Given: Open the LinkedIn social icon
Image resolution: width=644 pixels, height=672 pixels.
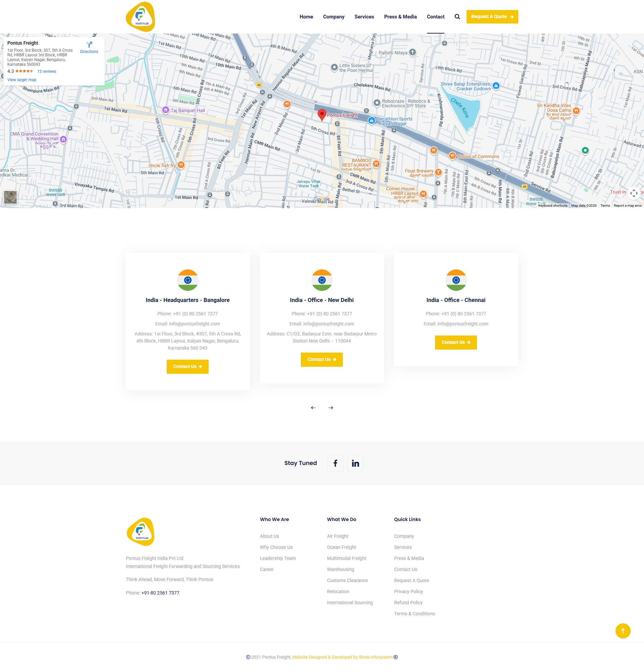Looking at the screenshot, I should click(x=355, y=463).
